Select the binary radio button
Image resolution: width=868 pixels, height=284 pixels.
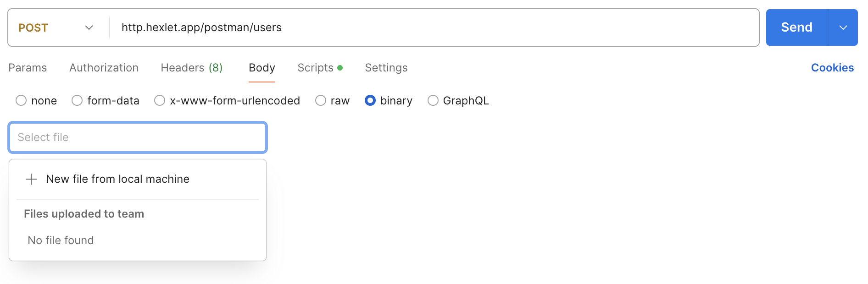[370, 100]
